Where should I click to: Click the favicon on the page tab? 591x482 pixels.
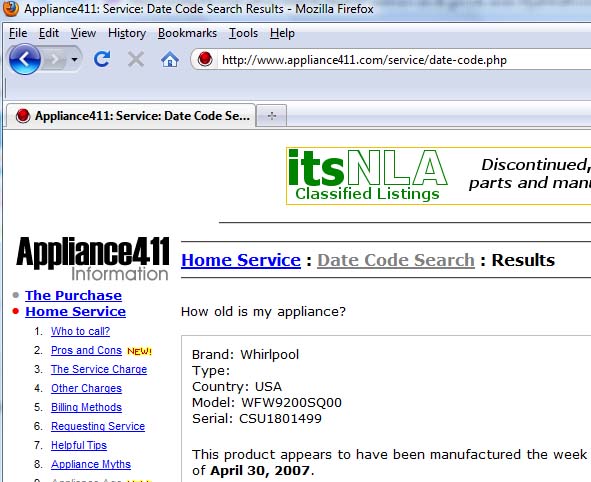coord(23,116)
